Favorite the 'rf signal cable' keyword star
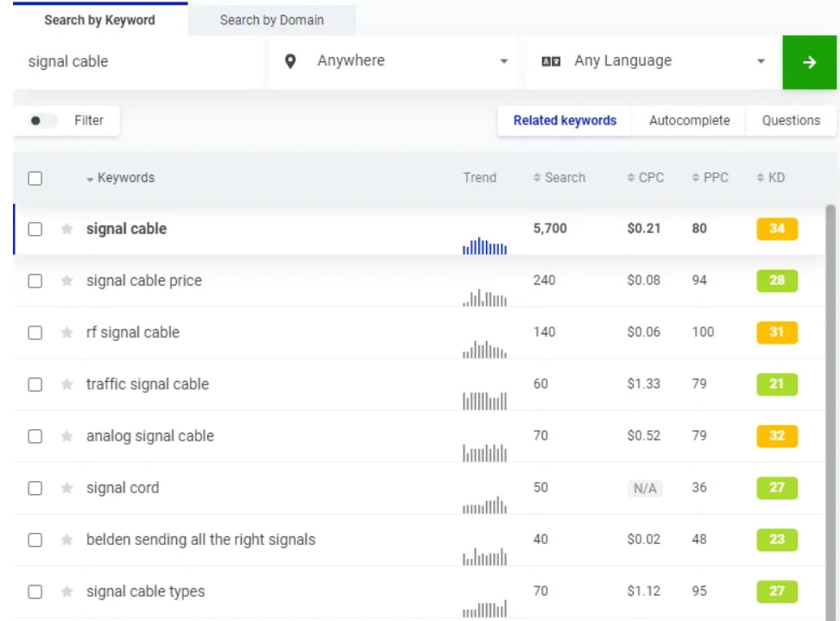The height and width of the screenshot is (621, 840). 67,333
